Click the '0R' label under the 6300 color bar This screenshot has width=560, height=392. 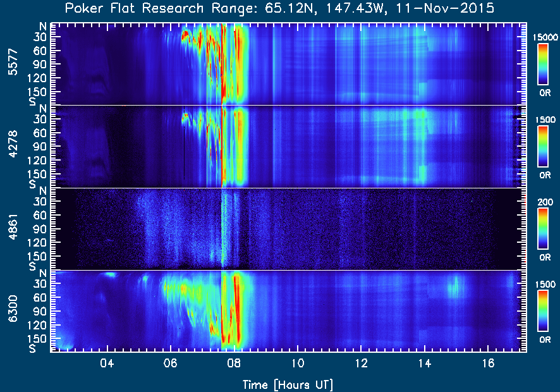(x=545, y=340)
